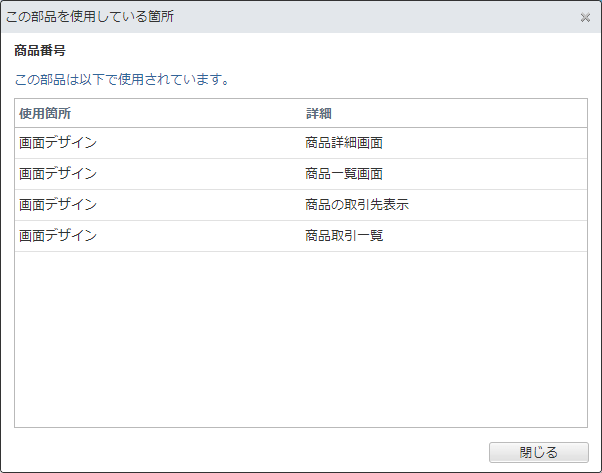Click 画面デザイン cell in first row
Viewport: 602px width, 473px height.
(x=58, y=143)
